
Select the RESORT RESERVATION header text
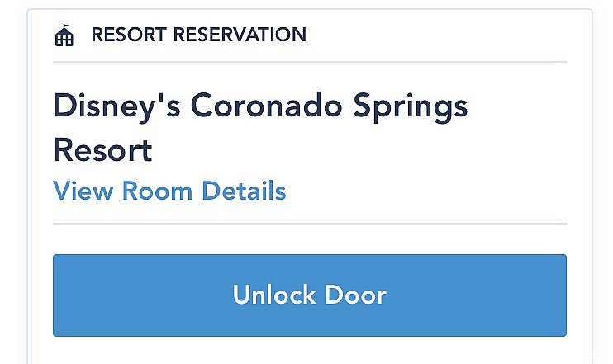click(198, 35)
